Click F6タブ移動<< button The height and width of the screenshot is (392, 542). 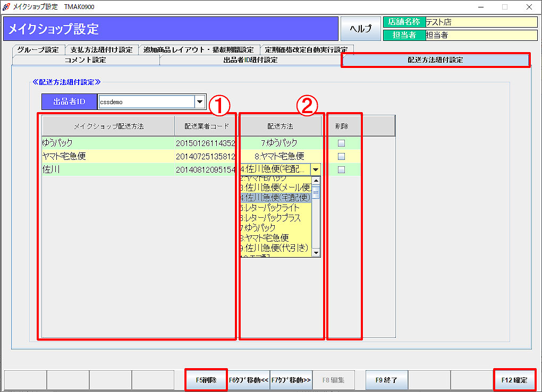point(249,380)
